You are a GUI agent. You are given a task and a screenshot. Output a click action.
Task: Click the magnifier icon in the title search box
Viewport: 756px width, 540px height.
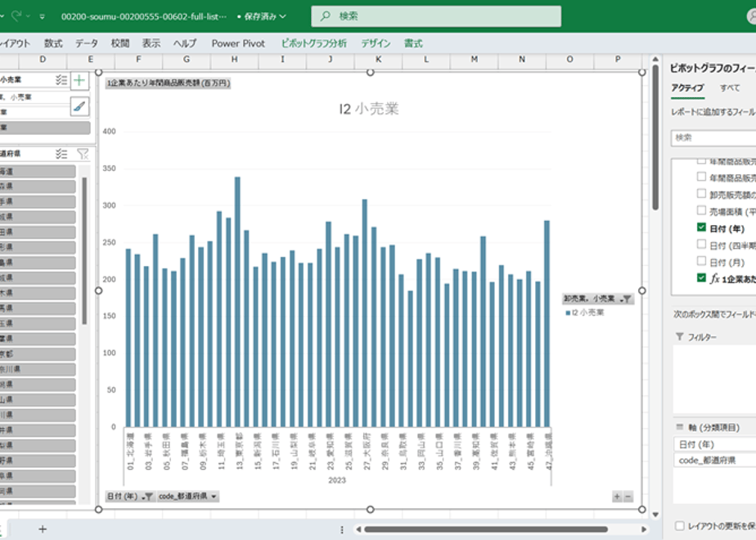click(326, 16)
